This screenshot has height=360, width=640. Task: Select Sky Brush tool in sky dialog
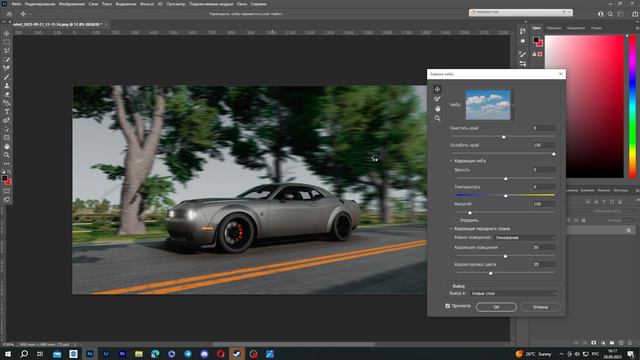point(437,99)
